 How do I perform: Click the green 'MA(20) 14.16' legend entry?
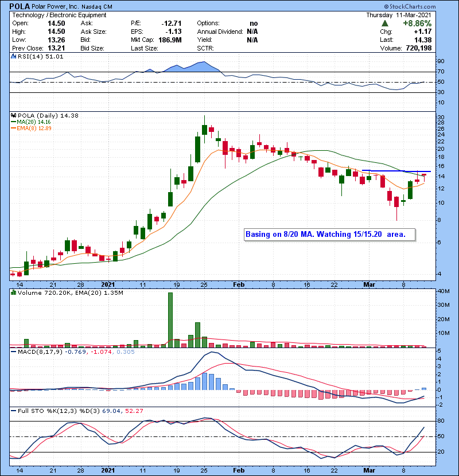coord(30,122)
